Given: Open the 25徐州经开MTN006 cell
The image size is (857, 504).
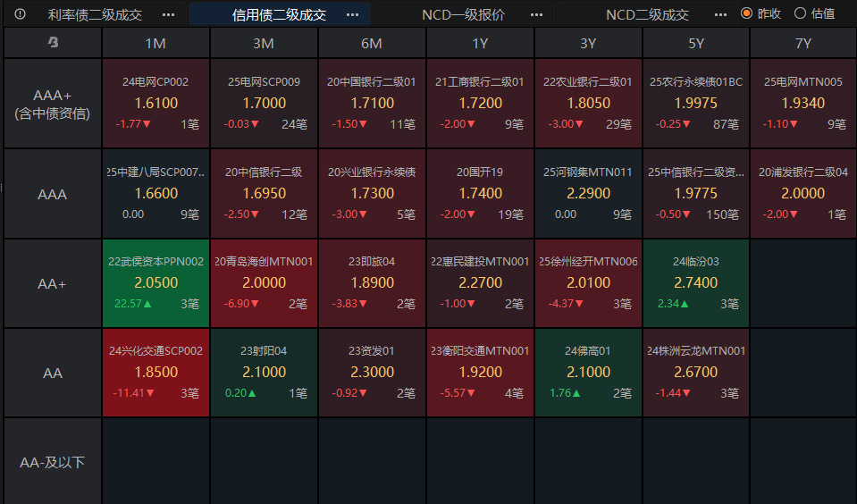Looking at the screenshot, I should 589,283.
